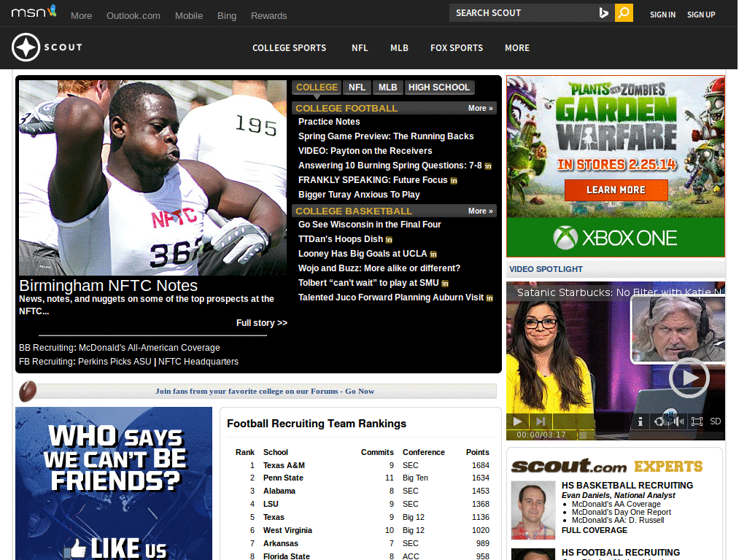The image size is (747, 560).
Task: Open the NFL navigation menu
Action: click(360, 47)
